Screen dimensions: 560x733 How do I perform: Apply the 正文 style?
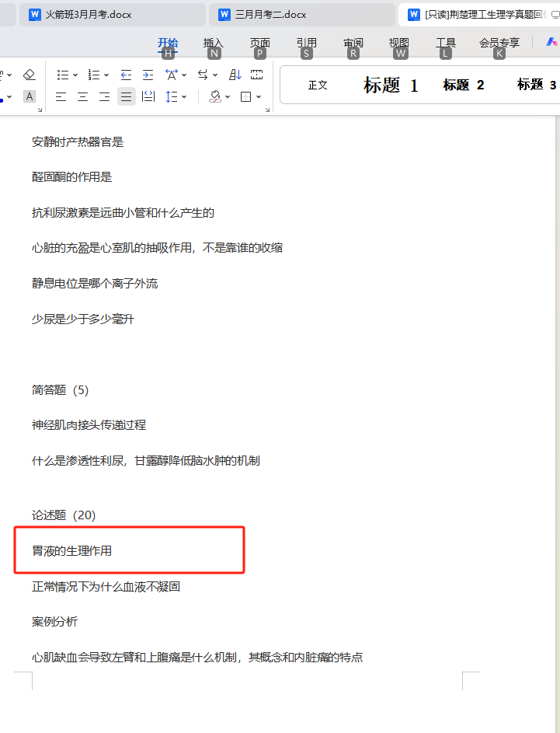click(x=318, y=85)
